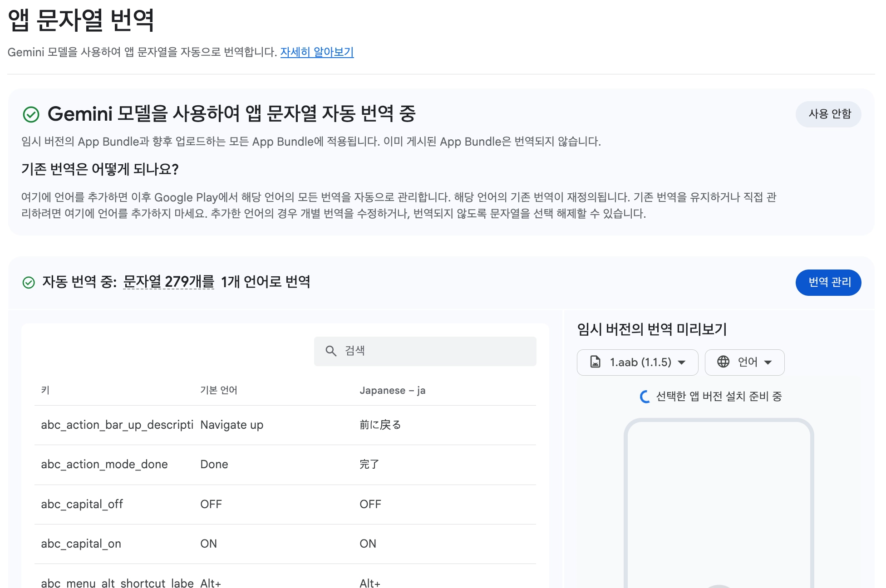Click the magnifier search icon
The width and height of the screenshot is (886, 588).
point(331,351)
